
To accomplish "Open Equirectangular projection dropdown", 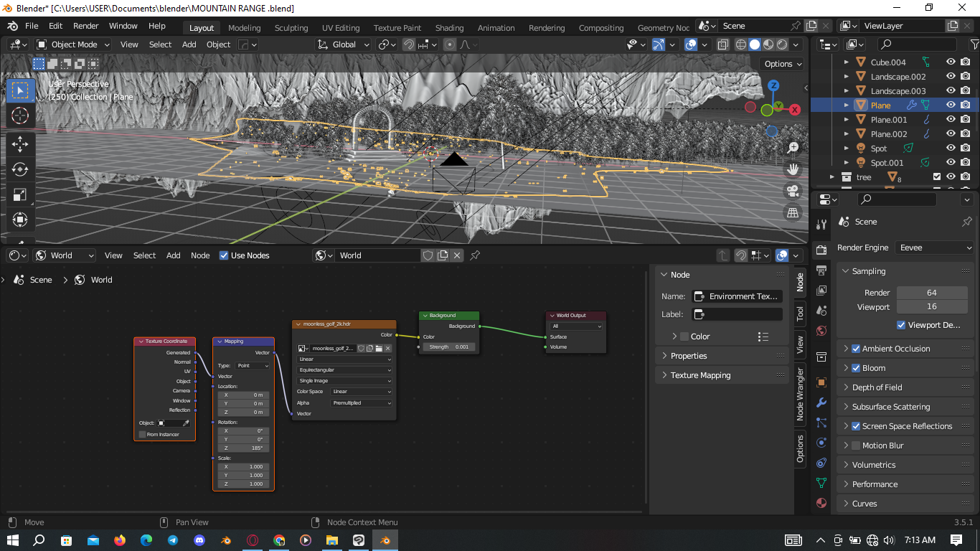I will (344, 370).
